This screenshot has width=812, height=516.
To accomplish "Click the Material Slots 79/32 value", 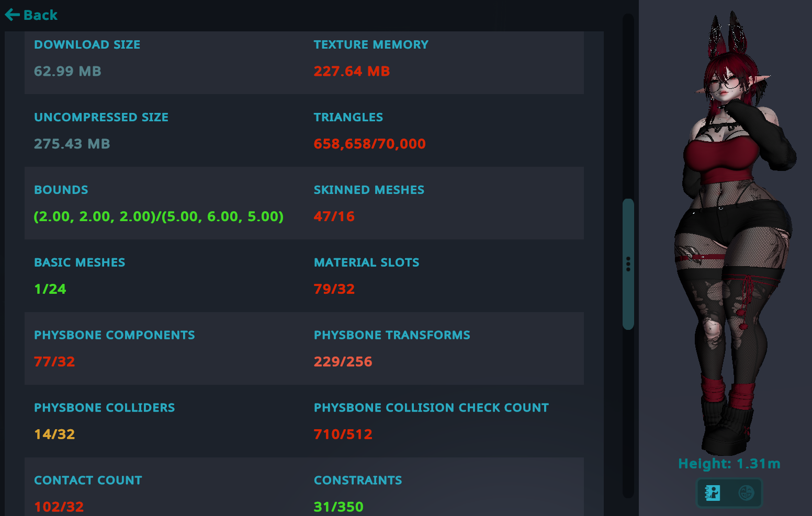I will pos(334,289).
